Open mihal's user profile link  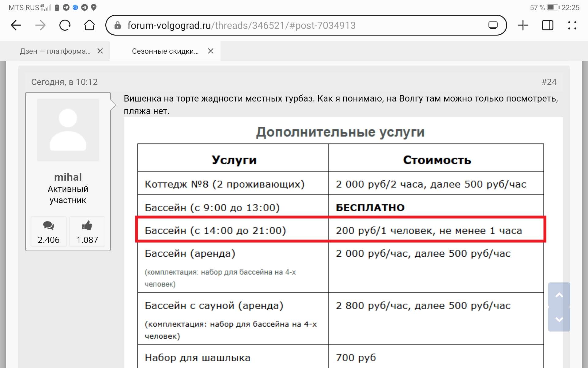pos(68,177)
